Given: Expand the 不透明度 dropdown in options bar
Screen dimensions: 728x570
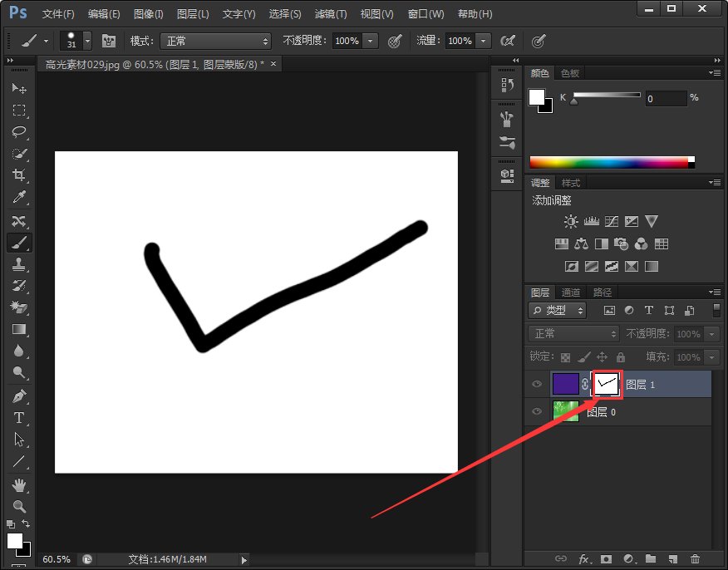Looking at the screenshot, I should (370, 41).
